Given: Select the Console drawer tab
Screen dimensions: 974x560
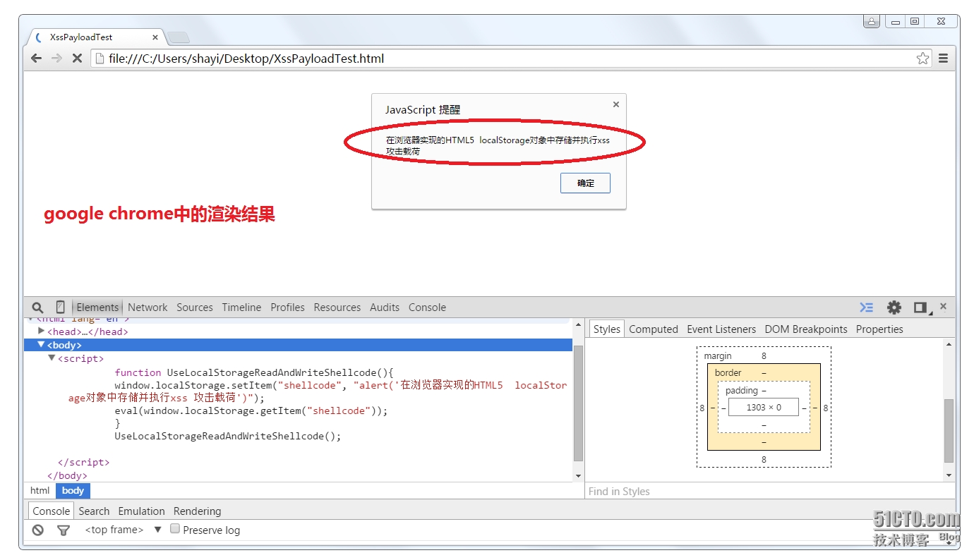Looking at the screenshot, I should click(x=52, y=511).
